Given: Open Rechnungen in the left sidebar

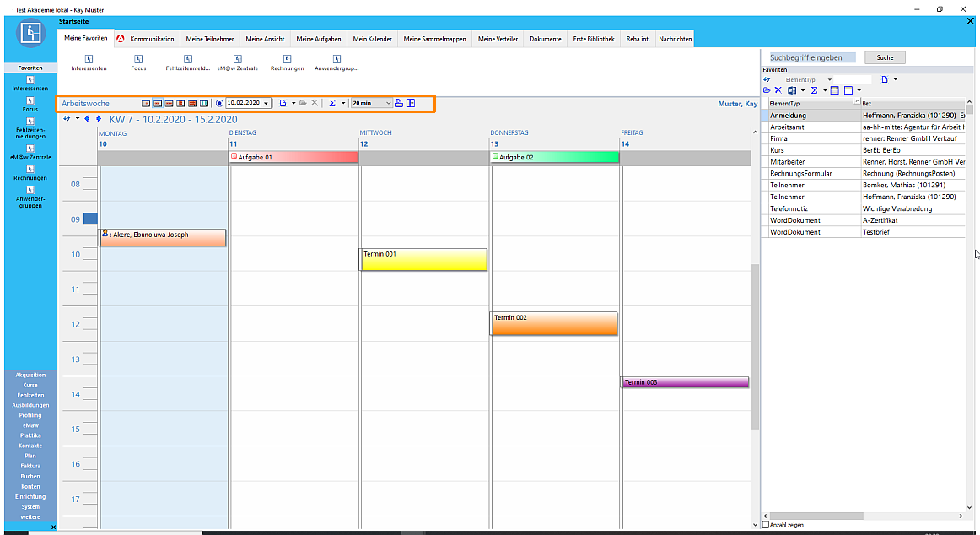Looking at the screenshot, I should (x=30, y=173).
